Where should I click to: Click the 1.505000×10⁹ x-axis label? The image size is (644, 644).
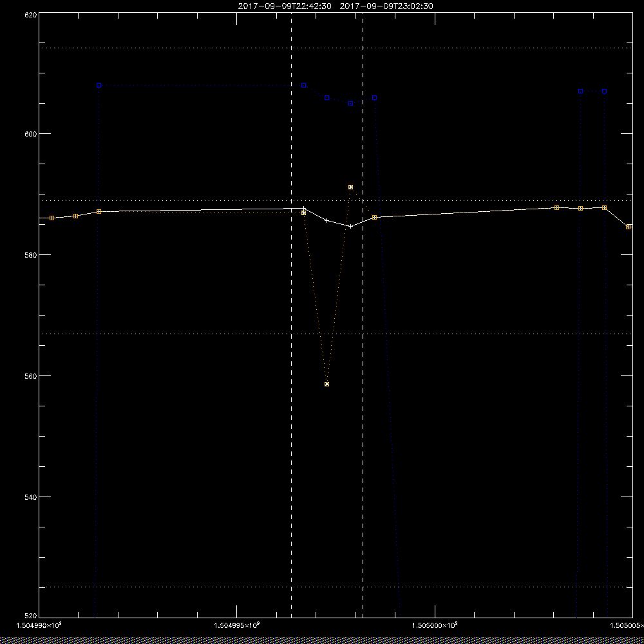point(435,625)
